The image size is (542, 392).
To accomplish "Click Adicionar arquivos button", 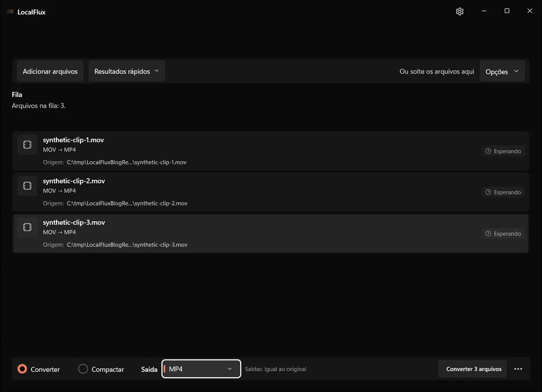I will pyautogui.click(x=50, y=71).
